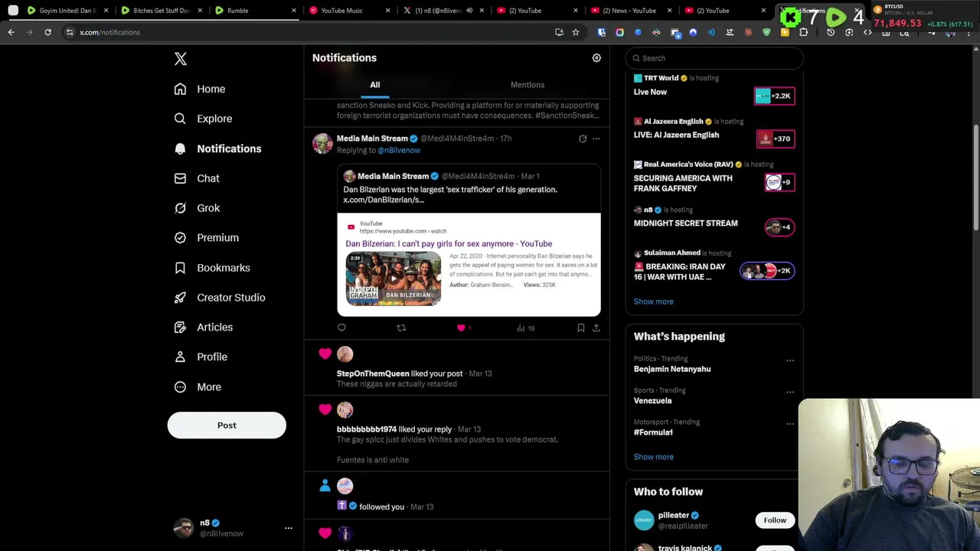Viewport: 980px width, 551px height.
Task: Open notifications settings gear
Action: click(596, 58)
